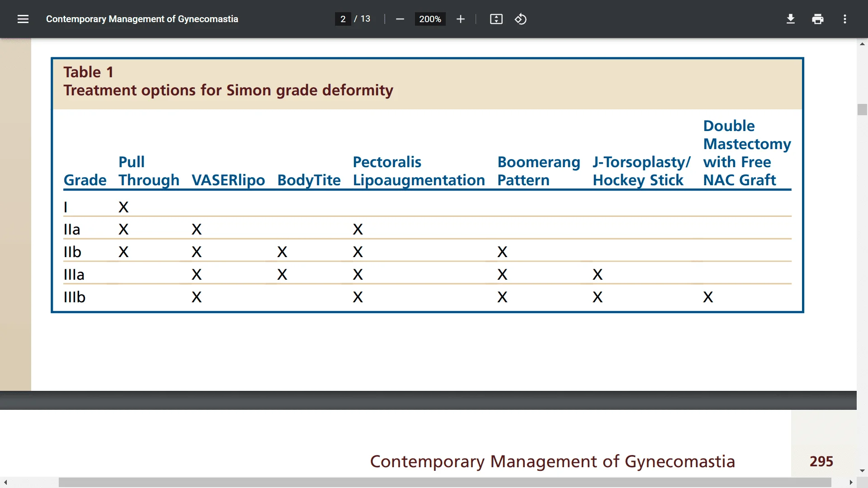This screenshot has width=868, height=488.
Task: Open the sidebar hamburger menu
Action: click(x=23, y=19)
